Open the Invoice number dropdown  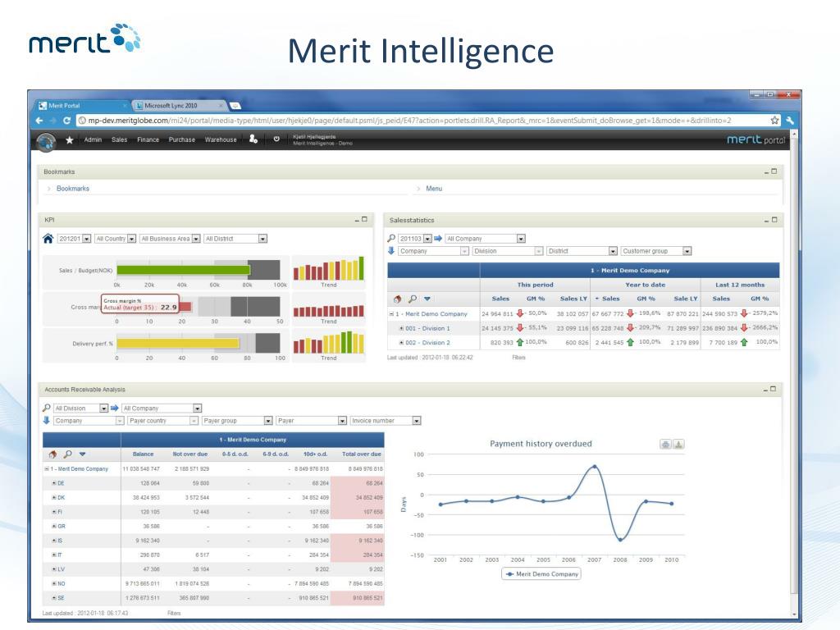click(x=416, y=421)
